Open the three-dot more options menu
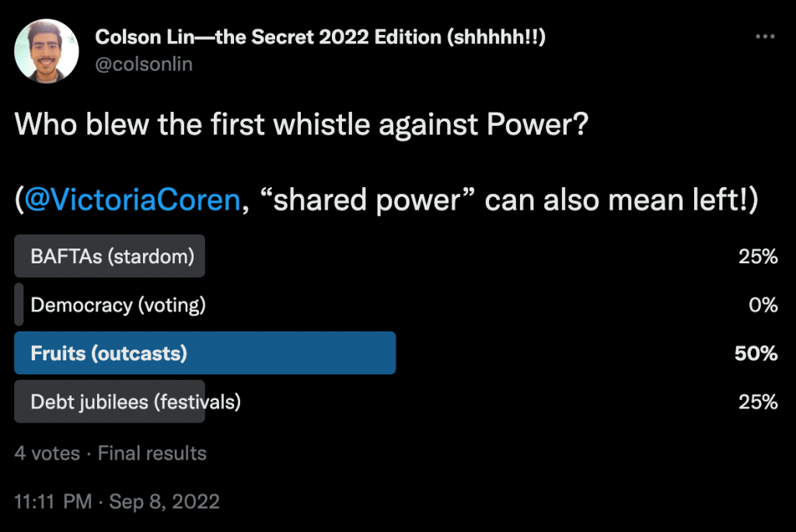796x532 pixels. tap(766, 37)
